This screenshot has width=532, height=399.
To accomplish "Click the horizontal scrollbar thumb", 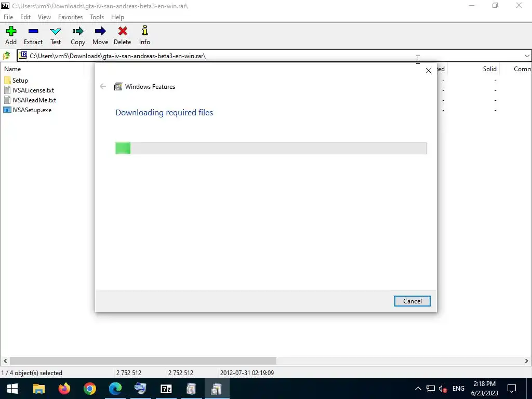I will click(143, 361).
